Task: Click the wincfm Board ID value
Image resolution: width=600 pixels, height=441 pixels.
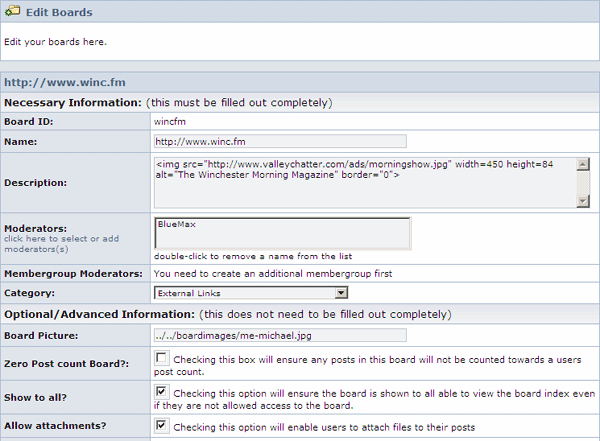Action: 171,121
